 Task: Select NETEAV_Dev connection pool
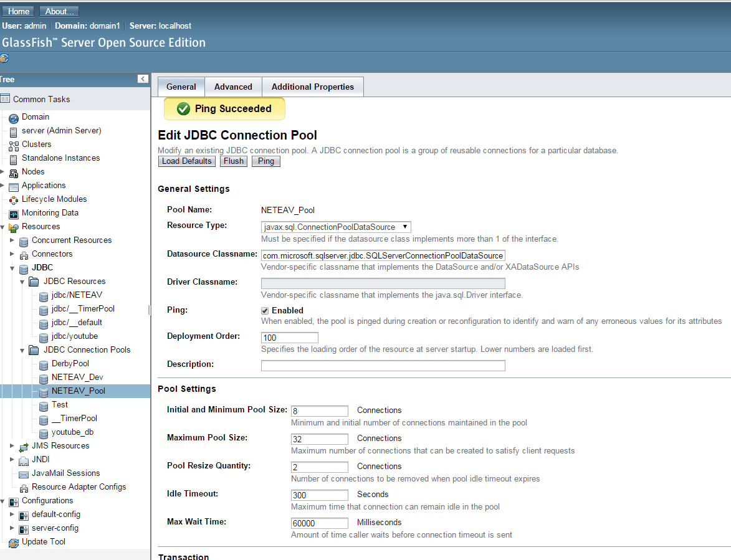(77, 377)
